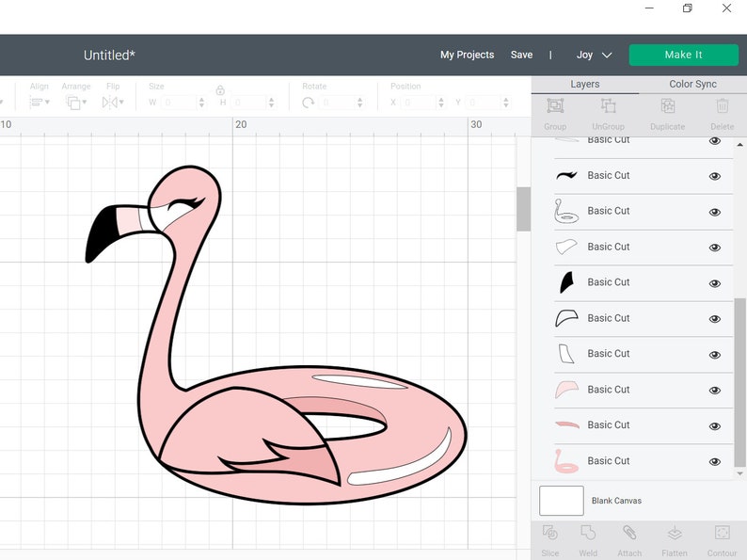Select the Flatten tool
Image resolution: width=747 pixels, height=560 pixels.
[675, 533]
